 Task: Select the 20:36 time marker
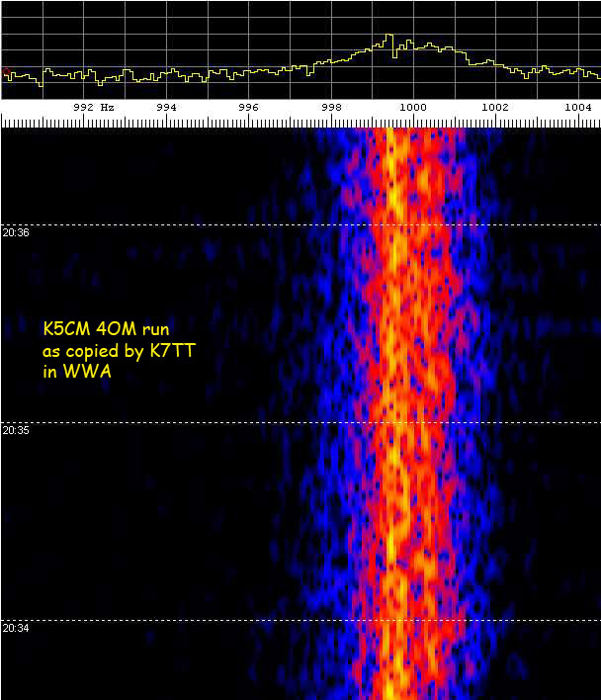pyautogui.click(x=16, y=232)
